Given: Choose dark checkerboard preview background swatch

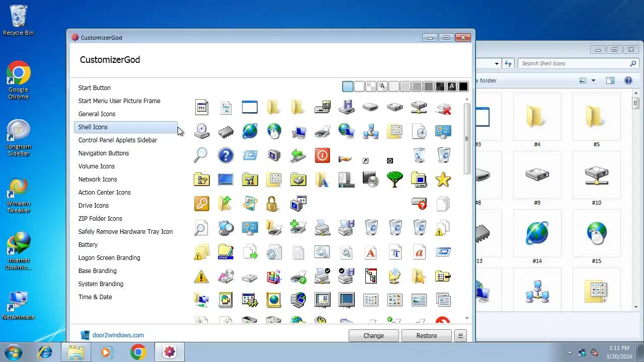Looking at the screenshot, I should (x=440, y=86).
